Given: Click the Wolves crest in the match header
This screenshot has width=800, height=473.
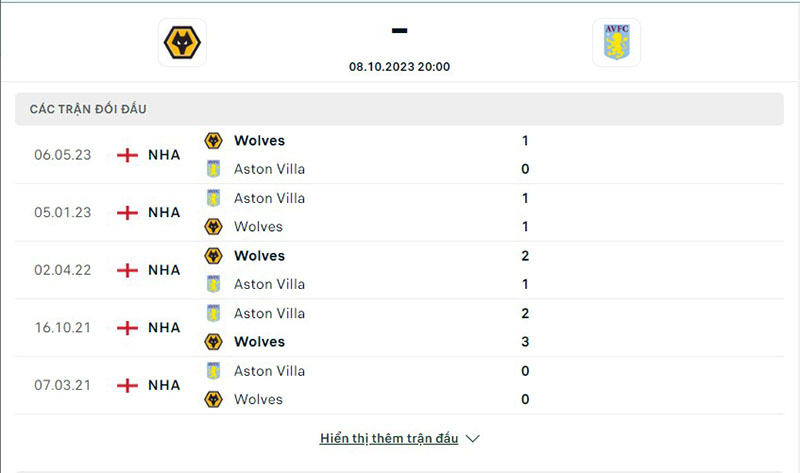Looking at the screenshot, I should [182, 43].
